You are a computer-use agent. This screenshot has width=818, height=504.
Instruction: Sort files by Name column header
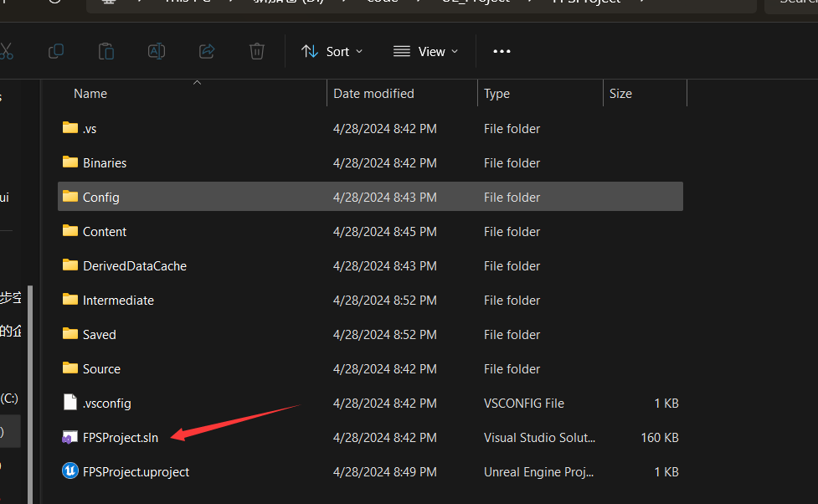tap(90, 94)
